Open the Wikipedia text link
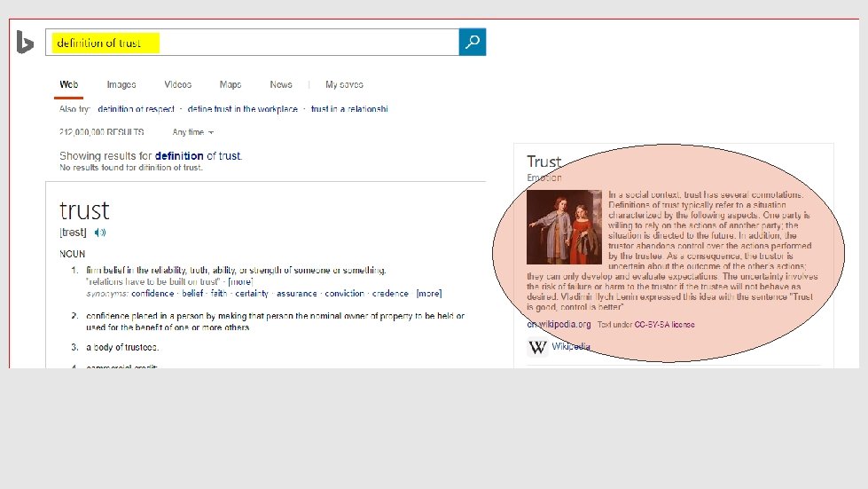868x489 pixels. (x=571, y=347)
